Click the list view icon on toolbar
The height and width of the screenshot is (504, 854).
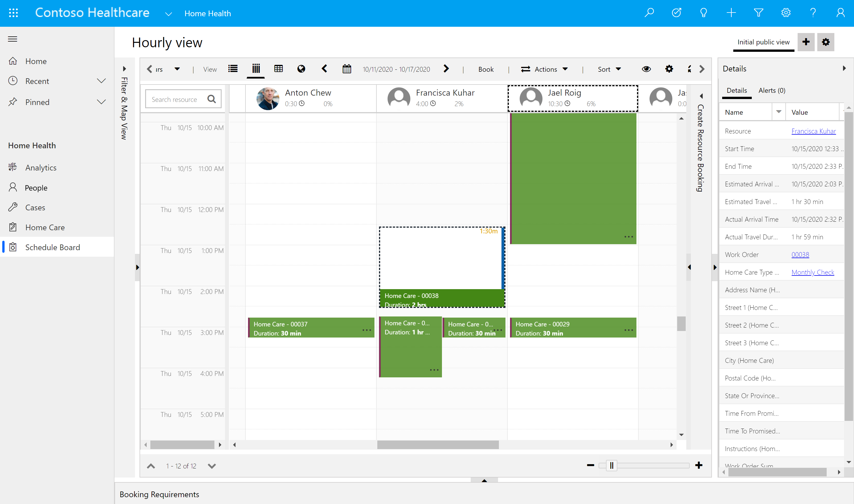pyautogui.click(x=233, y=69)
